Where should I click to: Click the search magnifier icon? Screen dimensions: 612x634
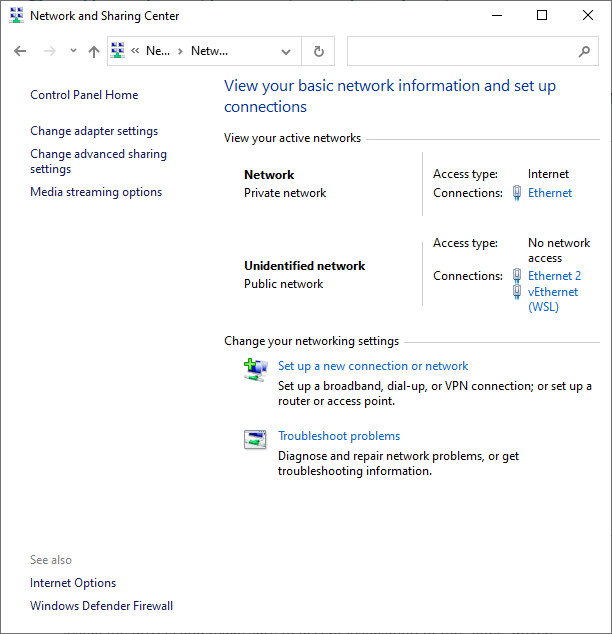click(584, 51)
